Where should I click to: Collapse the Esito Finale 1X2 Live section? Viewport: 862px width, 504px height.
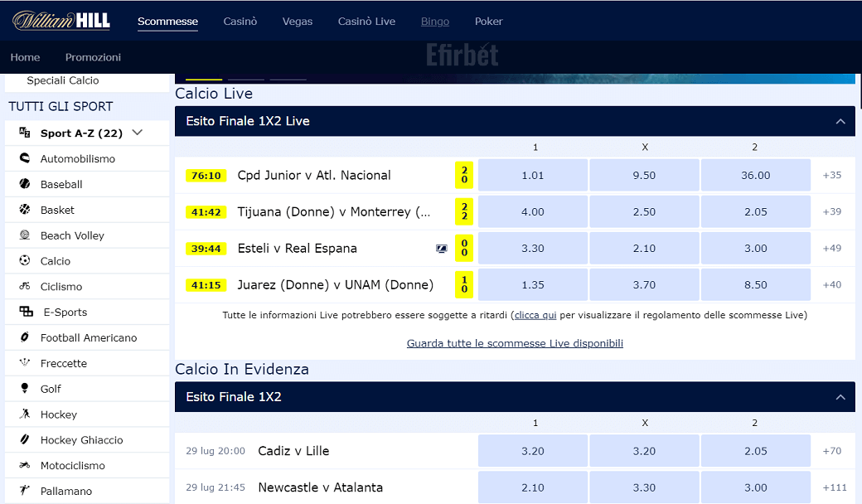[840, 121]
